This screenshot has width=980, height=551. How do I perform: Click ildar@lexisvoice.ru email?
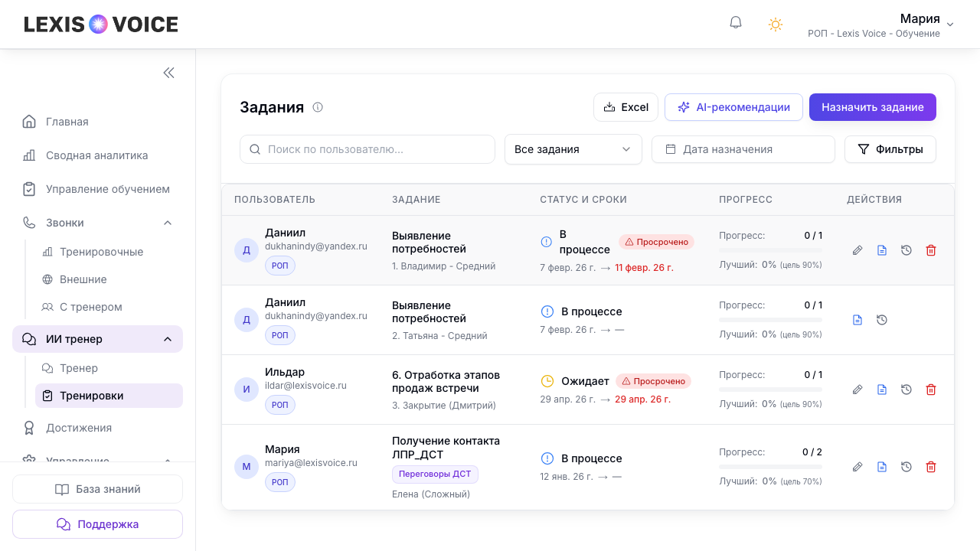point(305,386)
